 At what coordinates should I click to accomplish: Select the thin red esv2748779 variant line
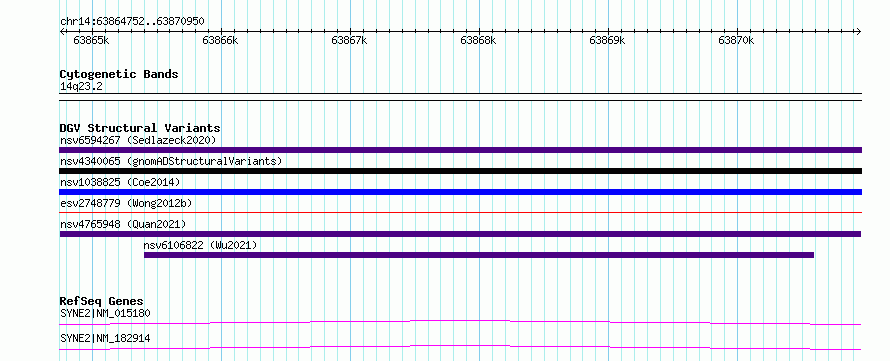pos(460,213)
